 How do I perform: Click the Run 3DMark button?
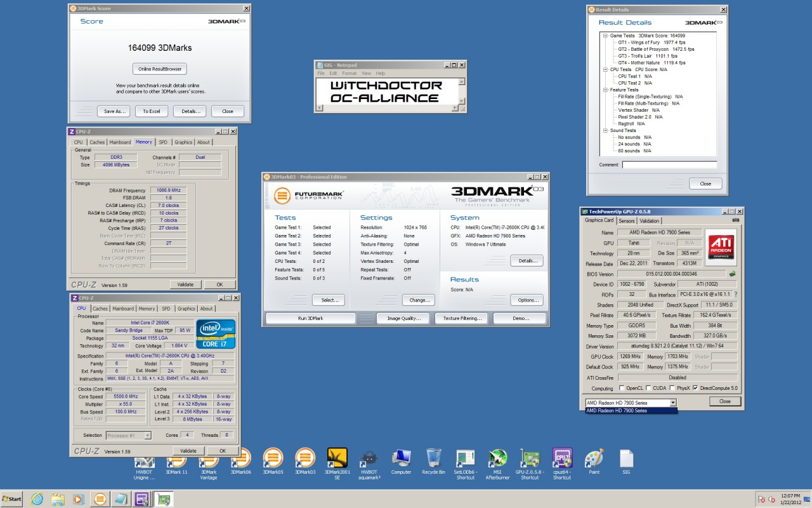coord(310,318)
